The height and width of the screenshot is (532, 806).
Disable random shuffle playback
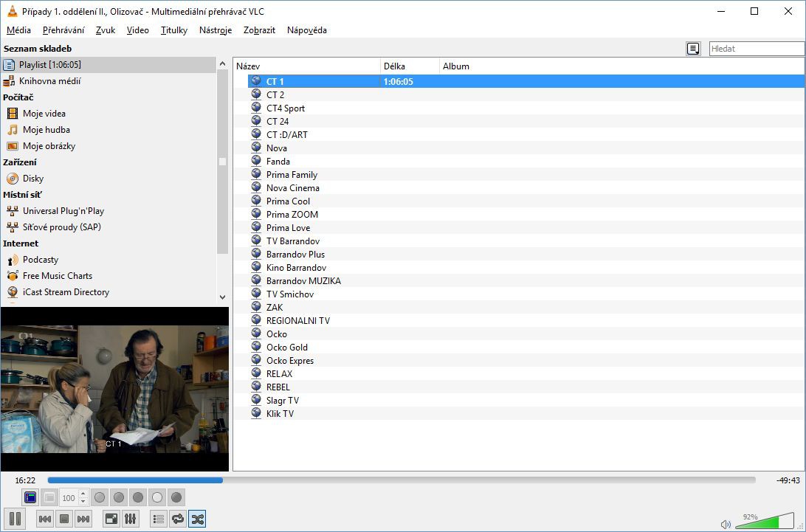tap(197, 519)
